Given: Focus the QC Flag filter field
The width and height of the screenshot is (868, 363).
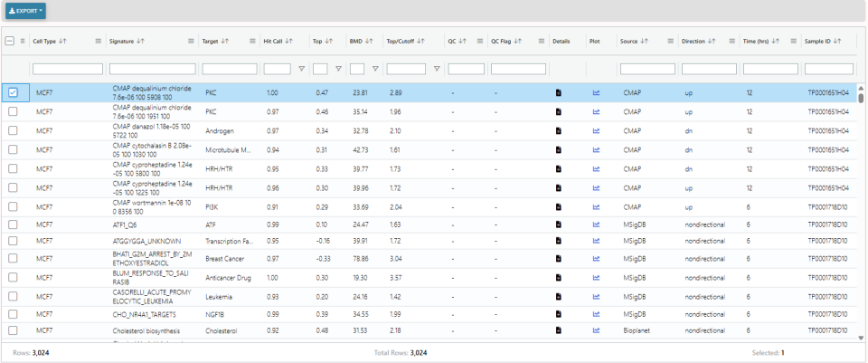Looking at the screenshot, I should (x=518, y=69).
